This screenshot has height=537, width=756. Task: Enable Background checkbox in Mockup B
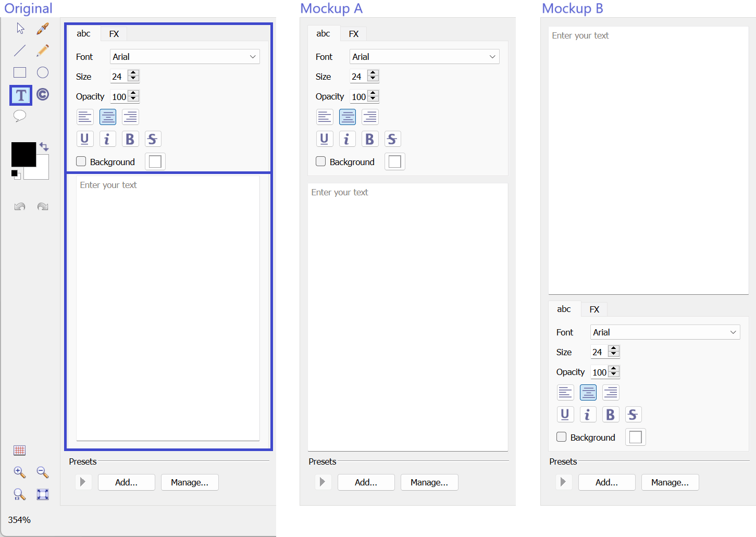561,437
